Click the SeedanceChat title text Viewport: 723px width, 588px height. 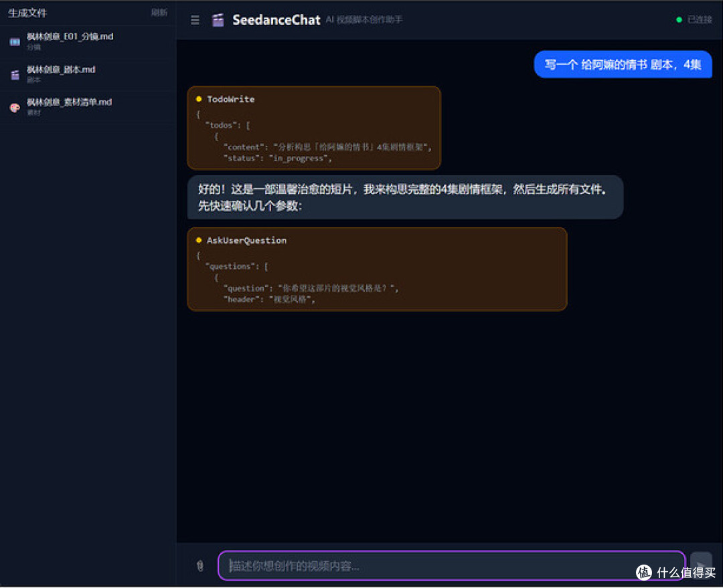[x=276, y=20]
